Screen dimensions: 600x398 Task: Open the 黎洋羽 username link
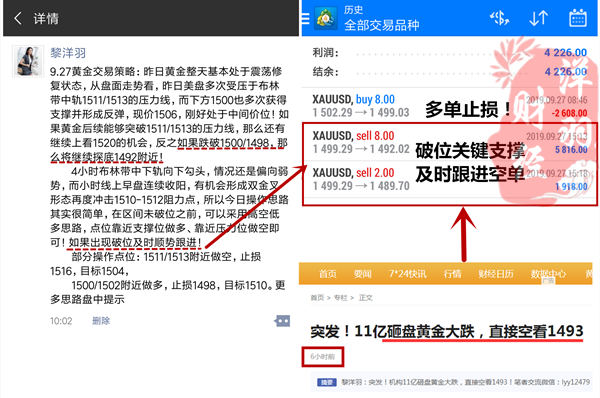pos(68,53)
